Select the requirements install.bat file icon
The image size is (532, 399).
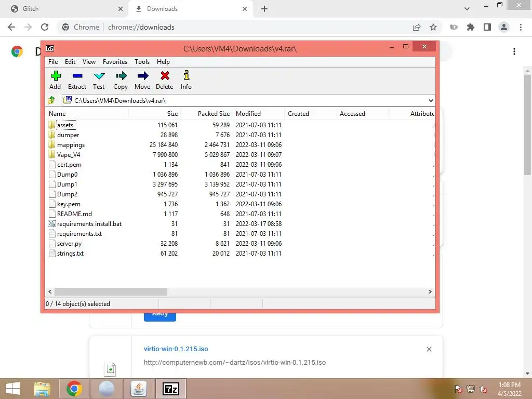click(x=52, y=223)
